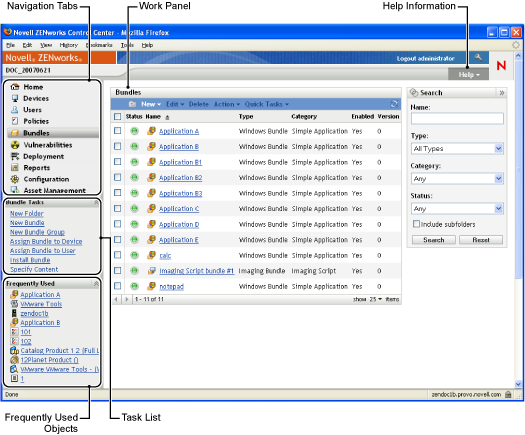Viewport: 525px width, 435px height.
Task: Open the gray Help dropdown tab
Action: [x=469, y=75]
